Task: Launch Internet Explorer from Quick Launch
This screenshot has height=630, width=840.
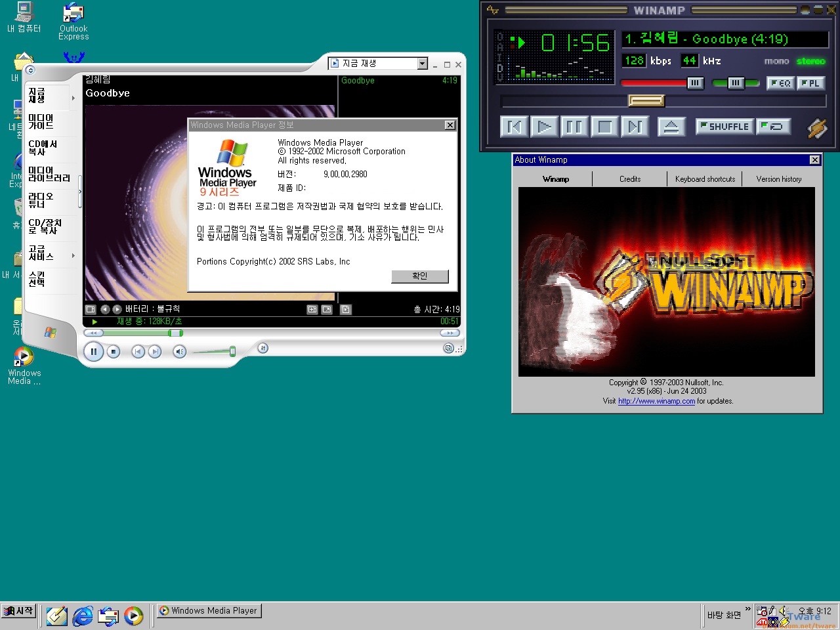Action: coord(83,616)
